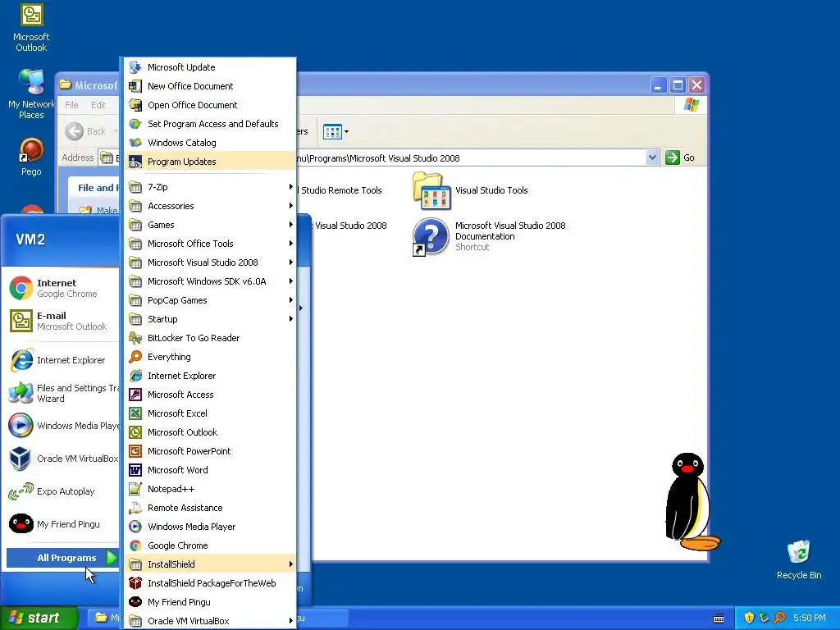The image size is (840, 630).
Task: Click the Pingu penguin character on desktop
Action: click(x=692, y=501)
